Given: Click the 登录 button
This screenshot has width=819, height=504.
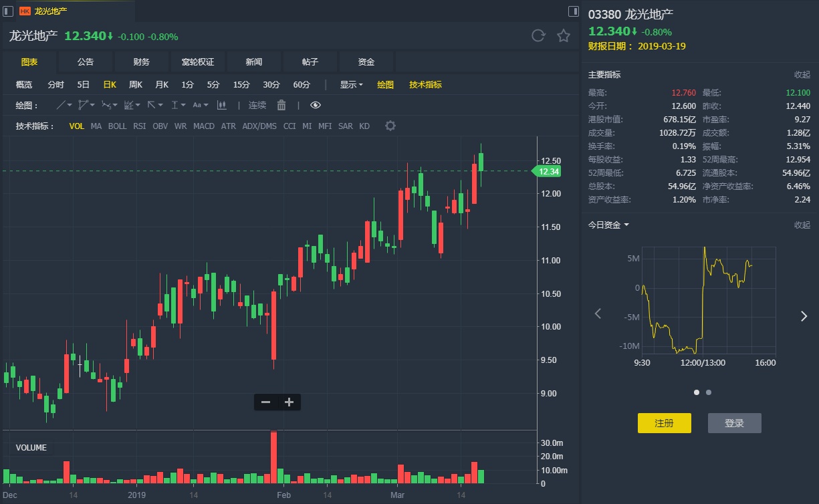Looking at the screenshot, I should [734, 423].
